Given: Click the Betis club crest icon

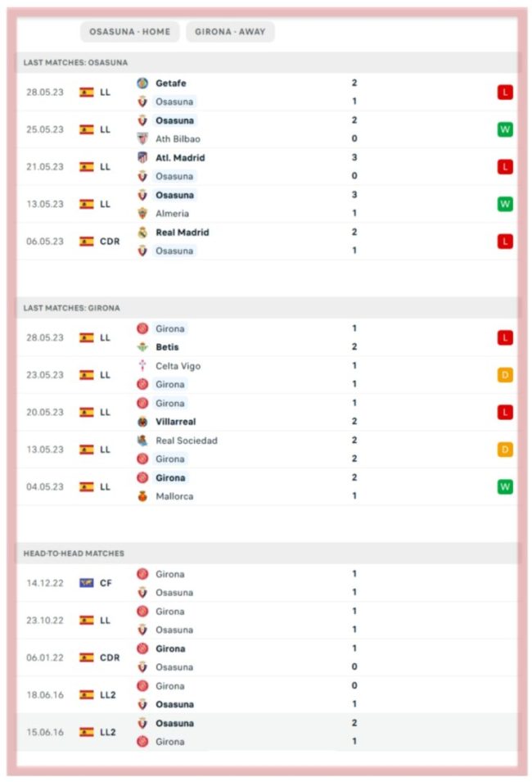Looking at the screenshot, I should pos(142,347).
